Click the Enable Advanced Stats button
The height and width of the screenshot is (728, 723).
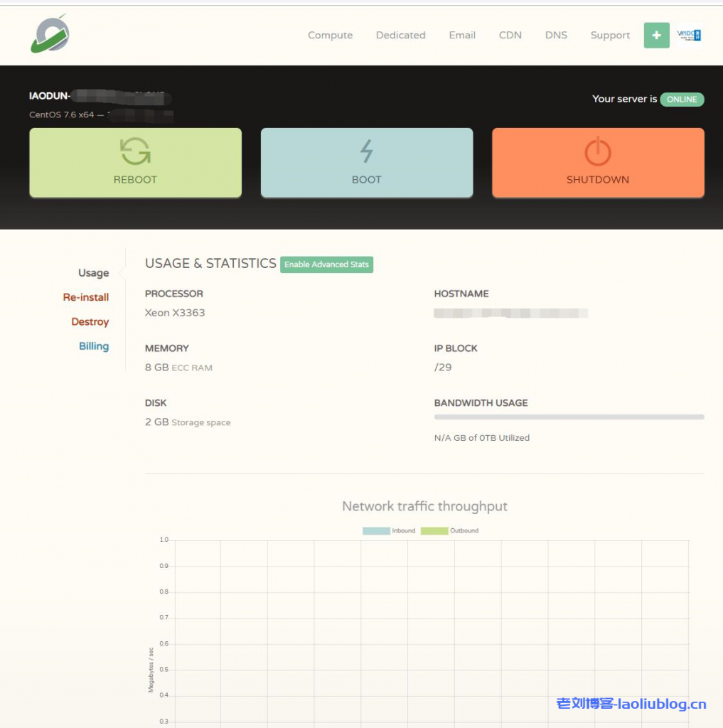[x=326, y=264]
